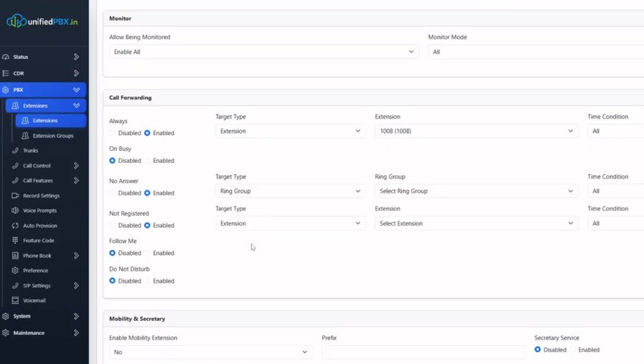Click the Prefix input field
644x364 pixels.
423,352
